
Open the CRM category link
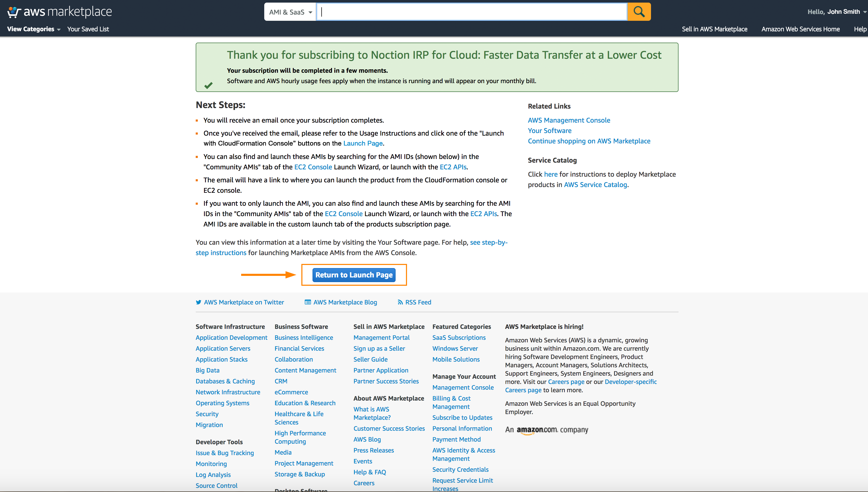tap(281, 381)
